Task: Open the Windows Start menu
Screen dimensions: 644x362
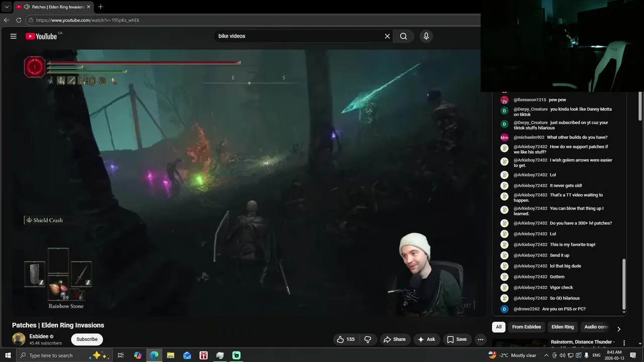Action: coord(8,355)
